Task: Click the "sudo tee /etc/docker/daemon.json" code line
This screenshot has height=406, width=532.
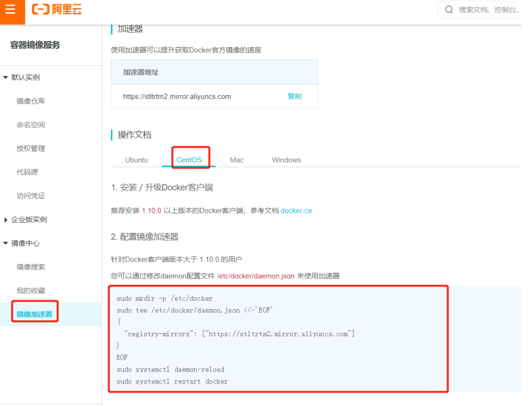Action: (x=195, y=310)
